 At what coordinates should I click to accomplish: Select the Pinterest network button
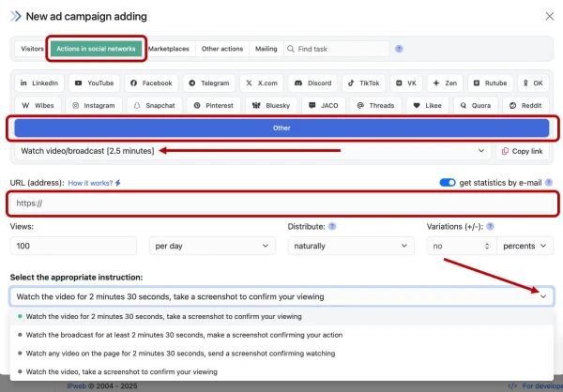click(214, 106)
